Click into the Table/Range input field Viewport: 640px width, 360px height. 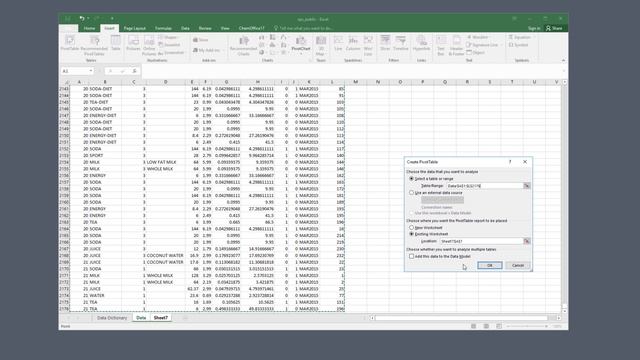tap(484, 186)
